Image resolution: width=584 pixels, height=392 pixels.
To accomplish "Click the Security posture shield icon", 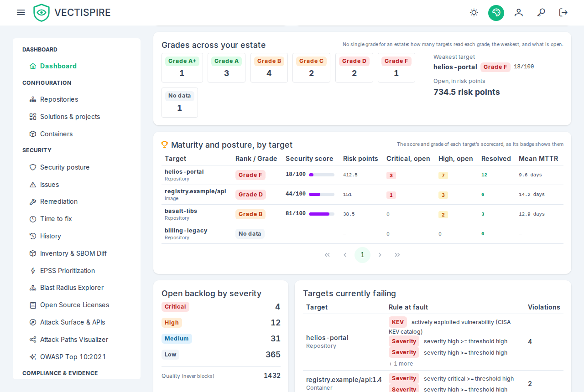I will pos(33,167).
